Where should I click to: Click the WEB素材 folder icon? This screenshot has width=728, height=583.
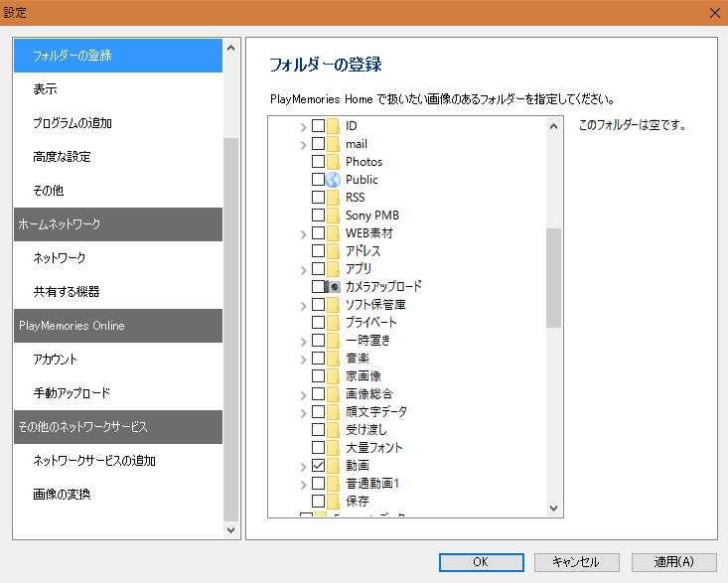click(x=333, y=233)
